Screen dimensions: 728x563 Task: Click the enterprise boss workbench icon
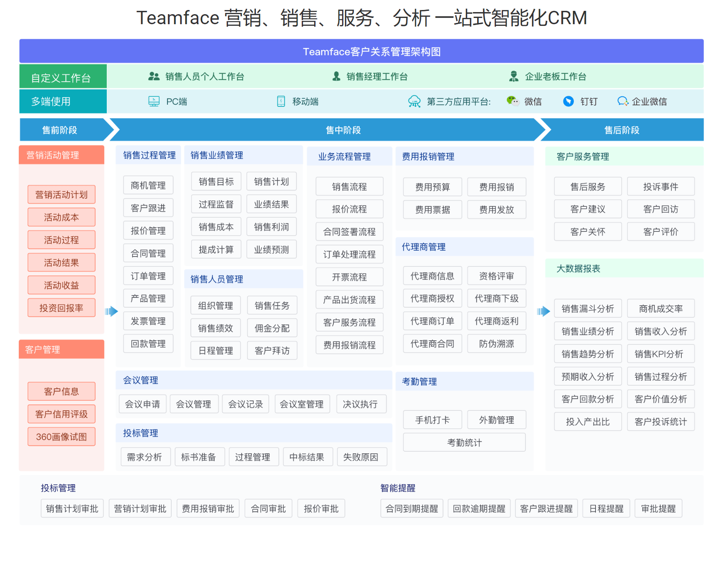tap(514, 76)
